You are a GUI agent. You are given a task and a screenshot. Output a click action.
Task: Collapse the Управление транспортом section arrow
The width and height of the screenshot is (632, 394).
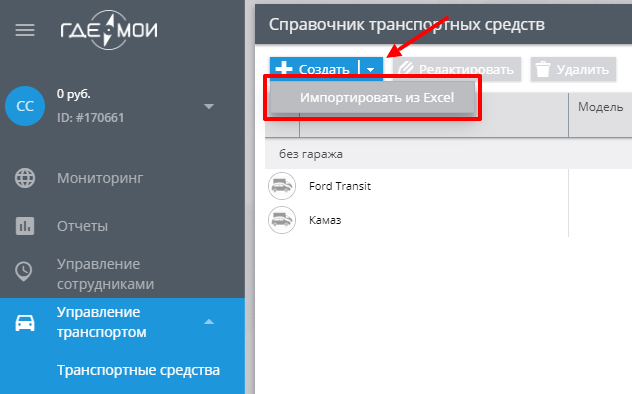point(209,321)
